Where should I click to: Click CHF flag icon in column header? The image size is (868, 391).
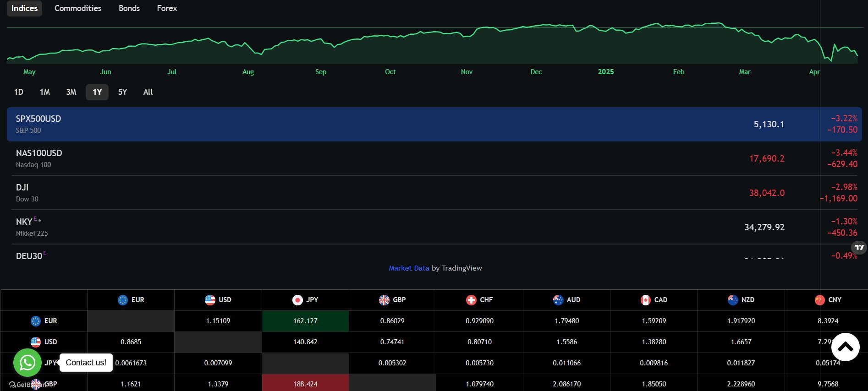point(471,300)
